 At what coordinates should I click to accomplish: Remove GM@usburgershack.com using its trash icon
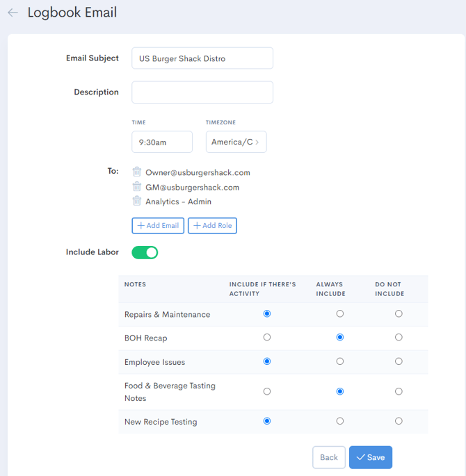tap(137, 187)
